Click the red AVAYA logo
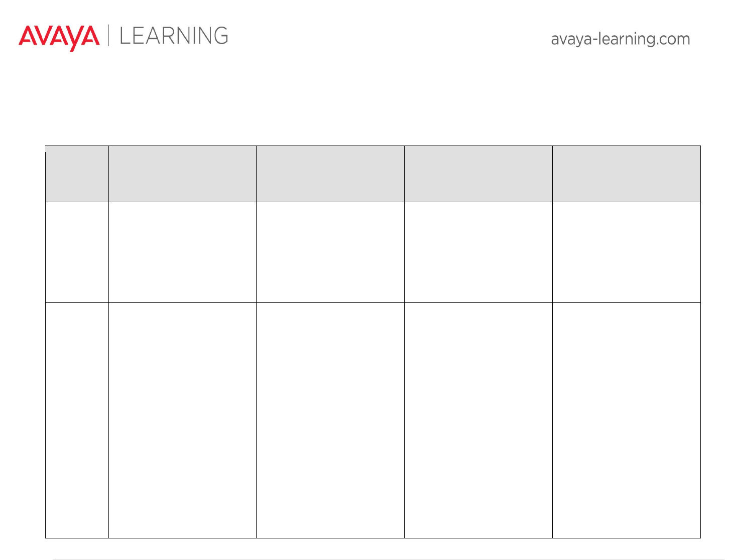 point(59,37)
